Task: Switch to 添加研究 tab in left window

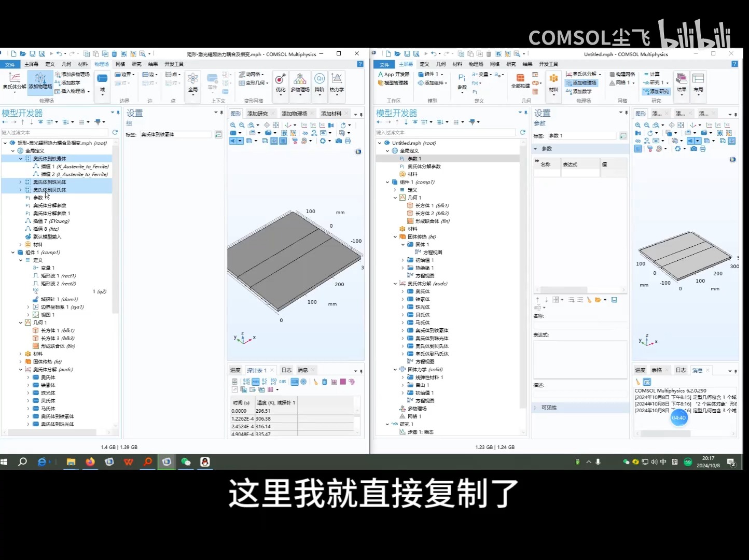Action: pos(258,114)
